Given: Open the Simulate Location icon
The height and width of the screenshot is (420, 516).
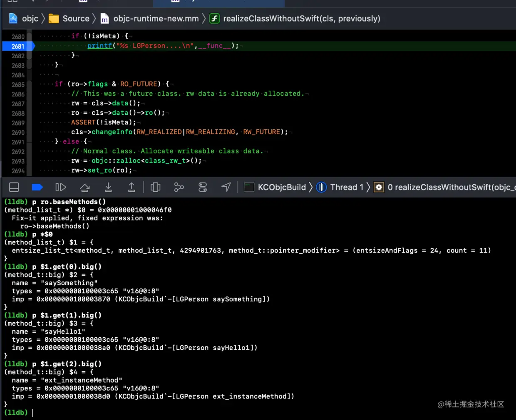Looking at the screenshot, I should tap(226, 187).
